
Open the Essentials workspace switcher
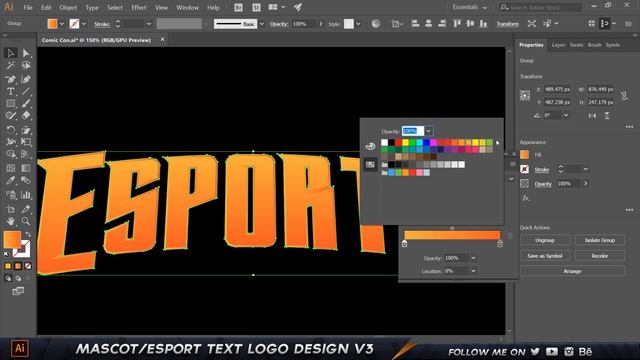click(469, 7)
